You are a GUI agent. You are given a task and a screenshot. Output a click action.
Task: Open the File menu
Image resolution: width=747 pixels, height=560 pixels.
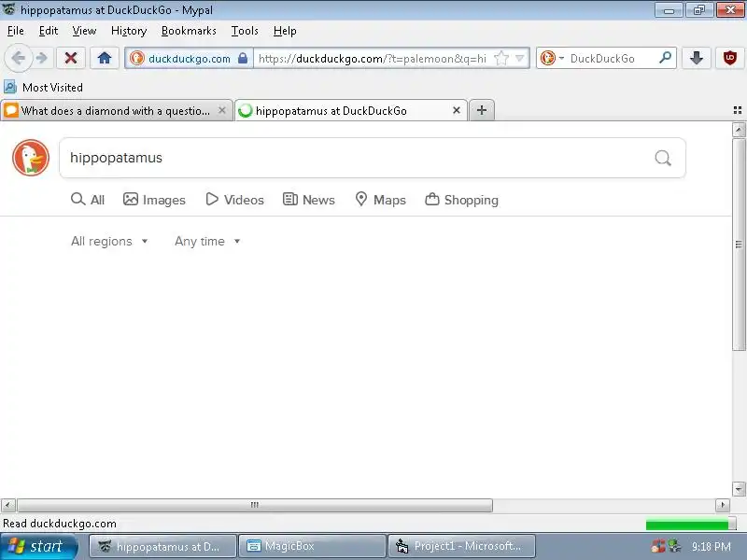(15, 31)
